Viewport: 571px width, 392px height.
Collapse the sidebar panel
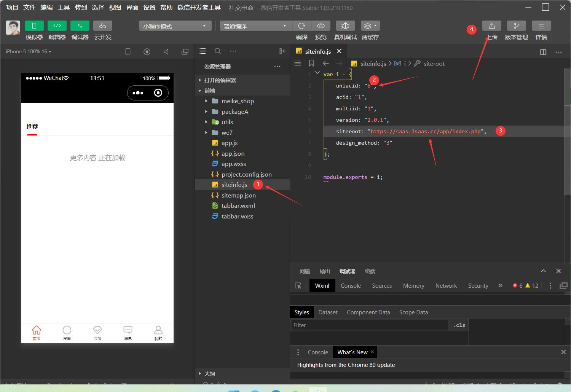pos(282,51)
